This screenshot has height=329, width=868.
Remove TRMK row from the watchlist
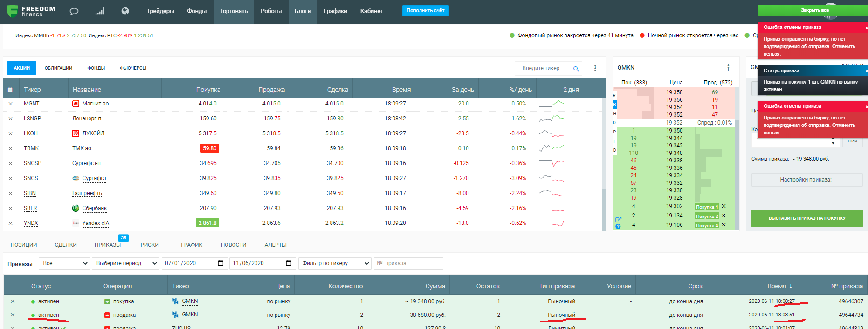pos(10,149)
